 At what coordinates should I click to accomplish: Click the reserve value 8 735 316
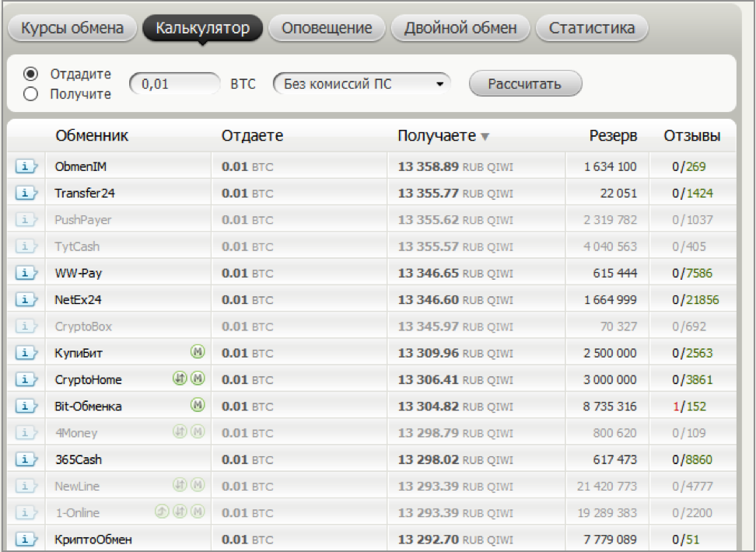pos(610,407)
